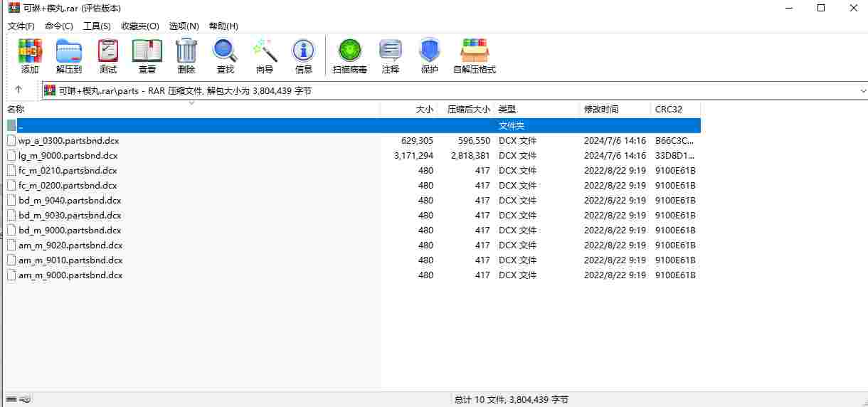Sort by CRC32 column header
The image size is (868, 407).
tap(676, 110)
